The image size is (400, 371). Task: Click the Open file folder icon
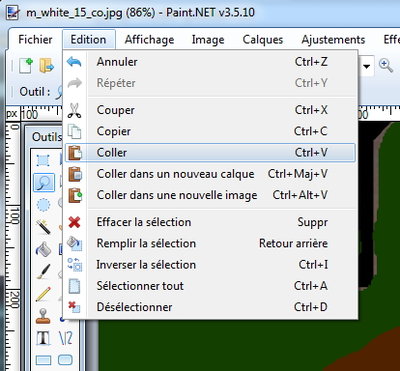point(47,65)
